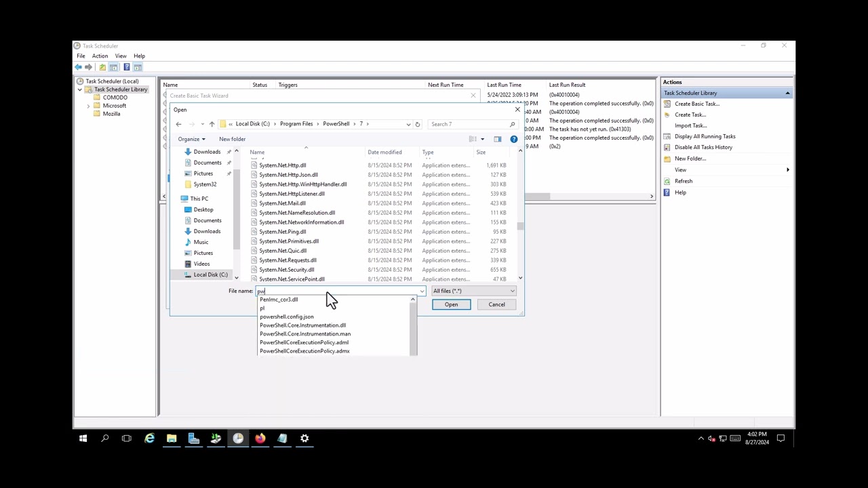Viewport: 868px width, 488px height.
Task: Click Create Task... in Actions pane
Action: click(x=690, y=115)
